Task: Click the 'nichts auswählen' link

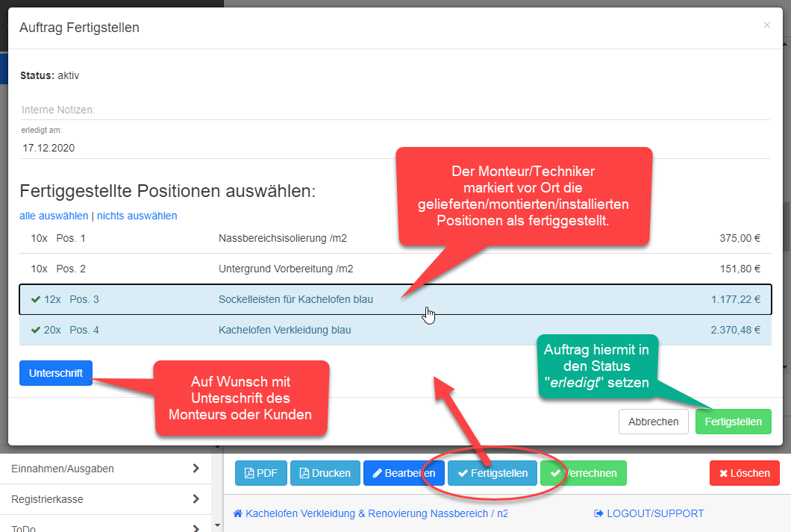Action: [137, 216]
